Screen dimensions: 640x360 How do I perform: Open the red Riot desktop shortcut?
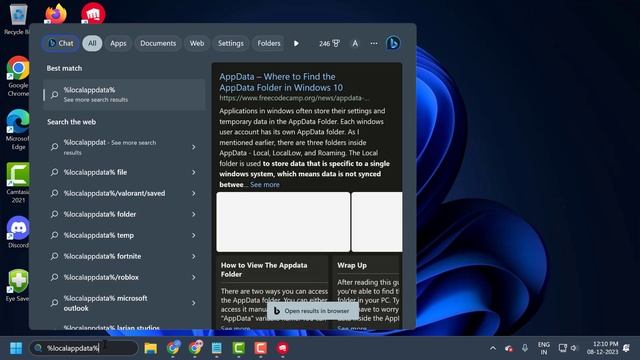(93, 13)
